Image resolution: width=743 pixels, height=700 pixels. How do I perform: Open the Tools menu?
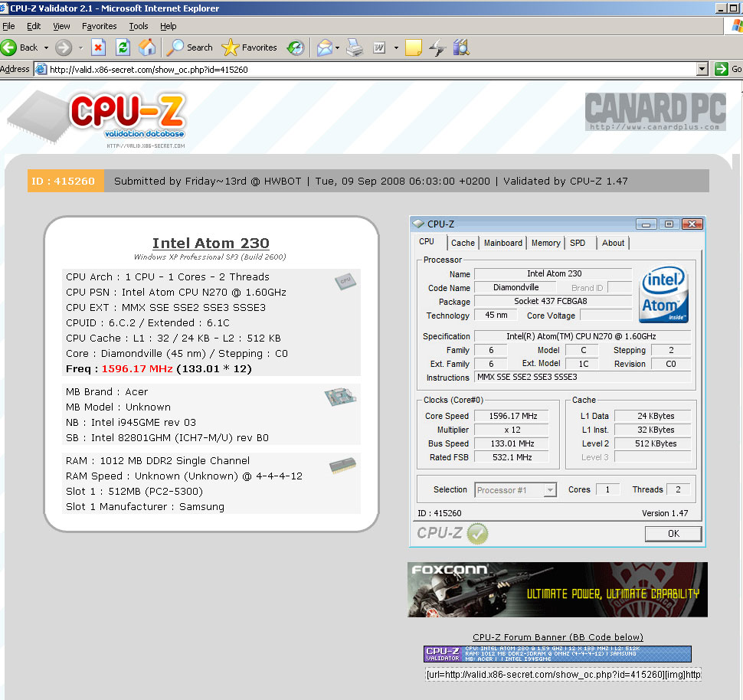(x=139, y=26)
